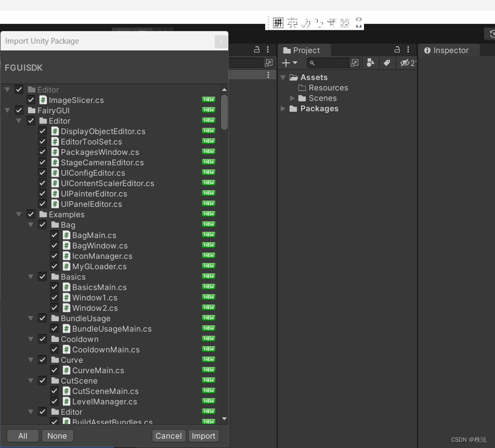
Task: Collapse the Examples folder in import list
Action: tap(19, 214)
